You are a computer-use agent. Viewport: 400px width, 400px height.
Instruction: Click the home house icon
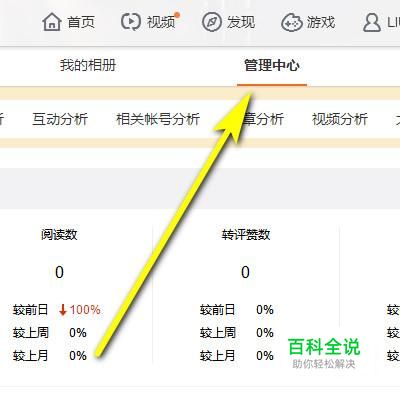(52, 22)
